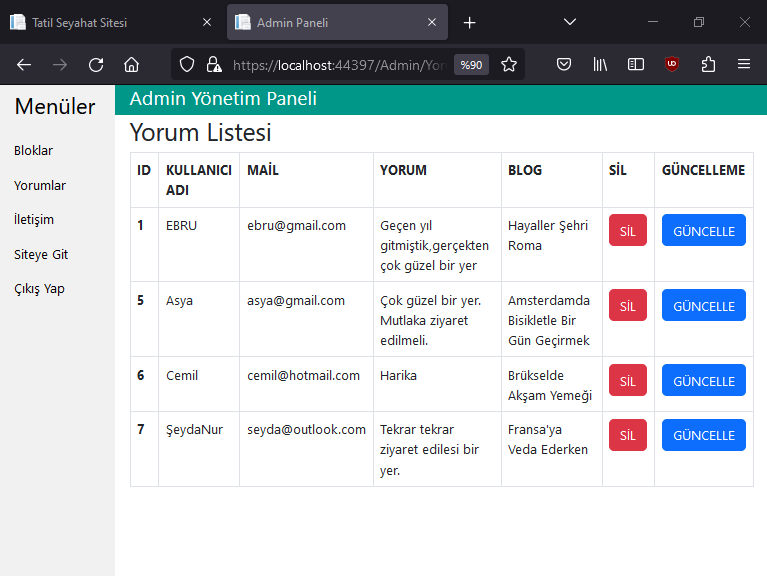Viewport: 767px width, 576px height.
Task: Bookmark this page with the star
Action: (x=509, y=65)
